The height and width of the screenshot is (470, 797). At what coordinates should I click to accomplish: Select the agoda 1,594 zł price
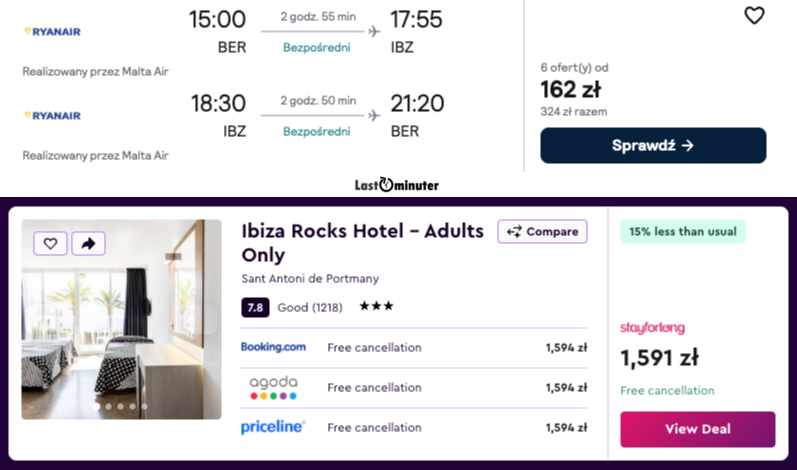[566, 388]
